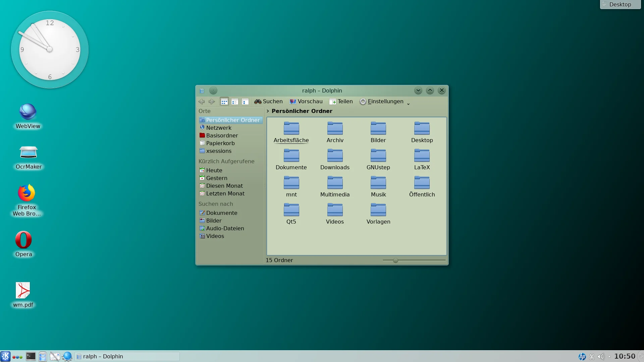Go back with the left arrow
This screenshot has height=362, width=644.
[x=202, y=102]
